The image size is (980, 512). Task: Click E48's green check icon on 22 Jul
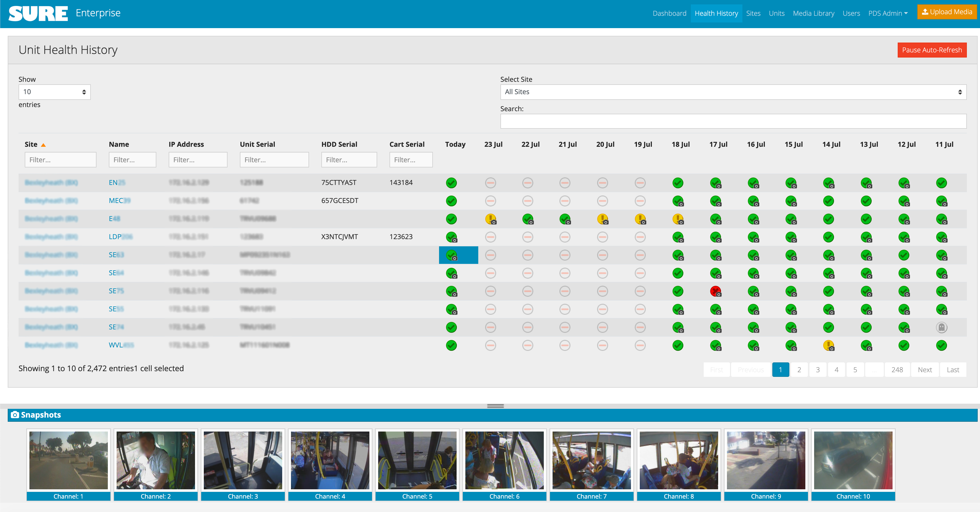tap(528, 219)
